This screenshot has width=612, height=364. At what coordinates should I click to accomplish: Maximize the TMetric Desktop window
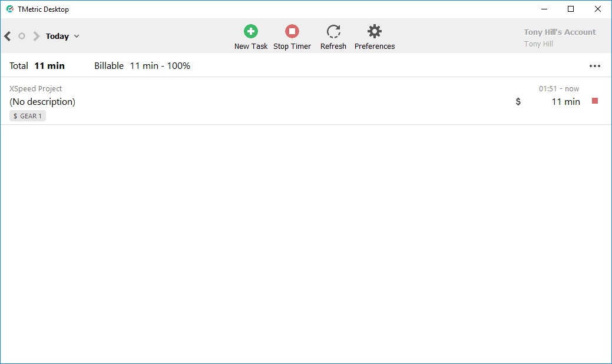coord(571,9)
